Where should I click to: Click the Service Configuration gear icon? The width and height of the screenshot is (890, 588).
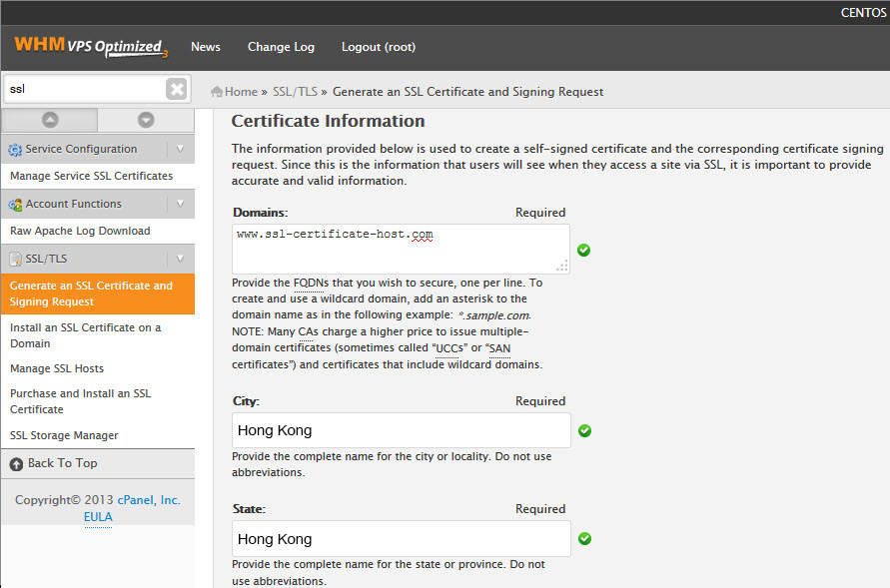point(15,150)
